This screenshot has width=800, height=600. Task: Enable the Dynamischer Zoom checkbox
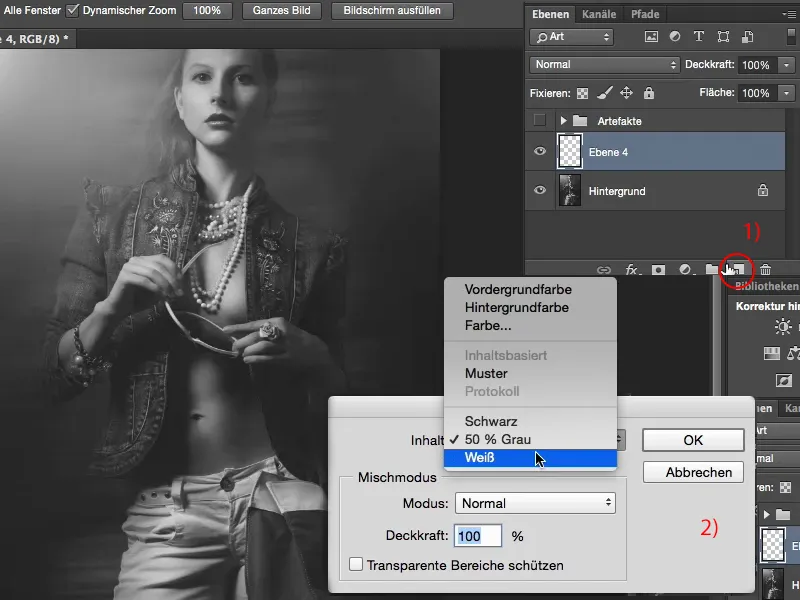pos(72,10)
